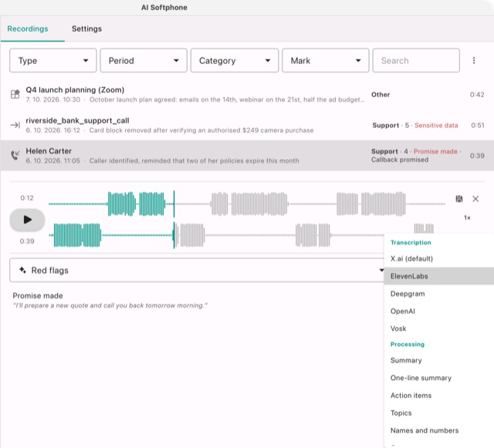Open the Type filter dropdown
This screenshot has height=448, width=494.
(53, 60)
